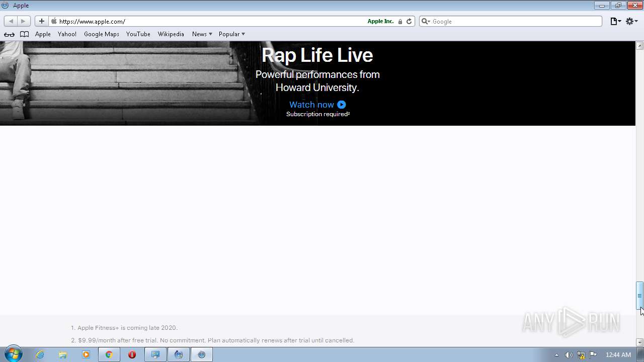Open Windows Media Player taskbar icon
644x362 pixels.
[86, 354]
